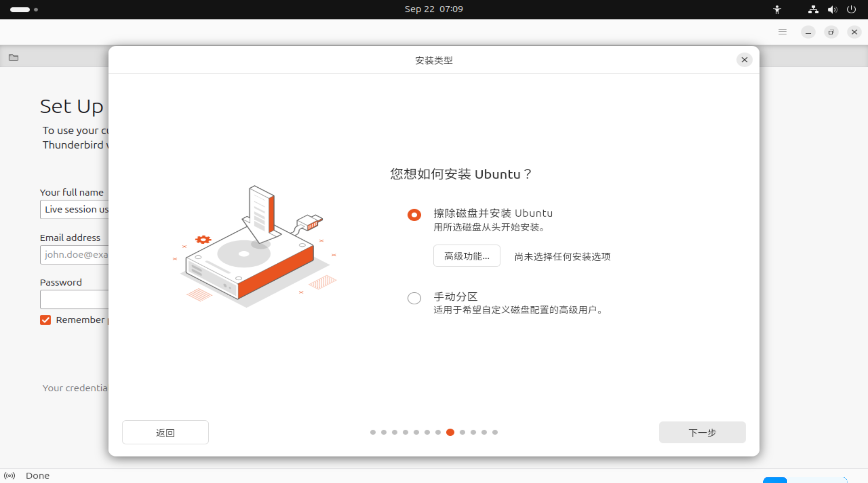This screenshot has height=483, width=868.
Task: Open the date and time menu
Action: 434,9
